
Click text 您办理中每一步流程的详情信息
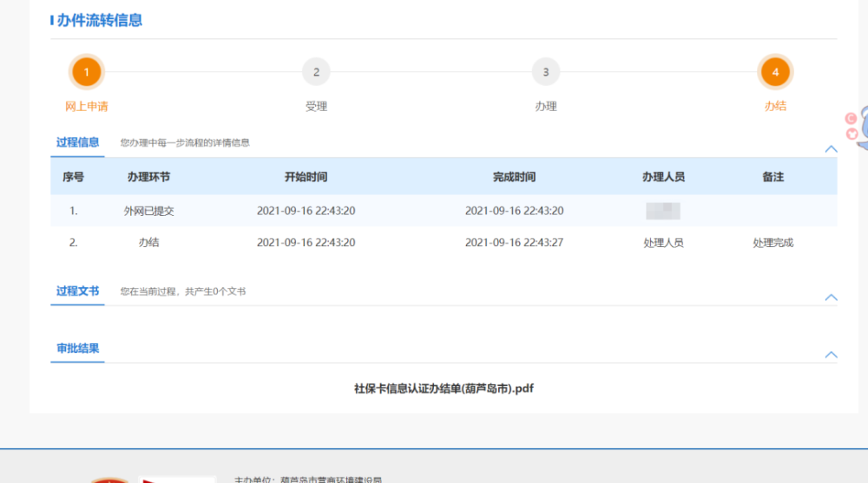tap(185, 143)
